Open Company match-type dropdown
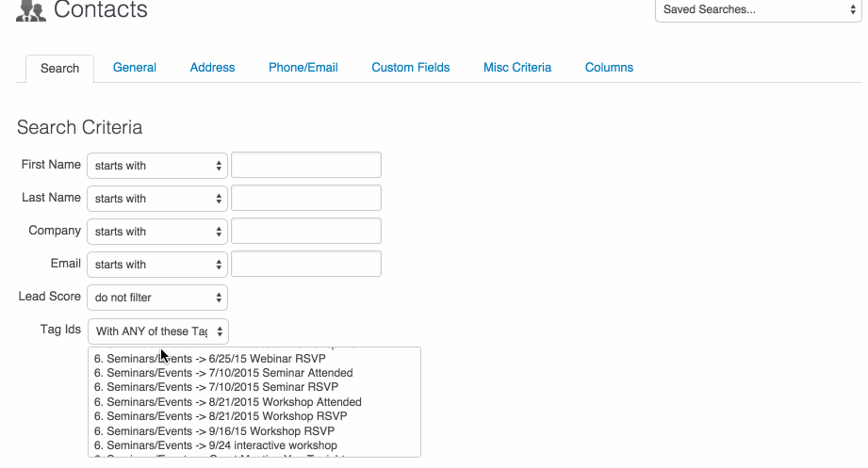 [157, 232]
